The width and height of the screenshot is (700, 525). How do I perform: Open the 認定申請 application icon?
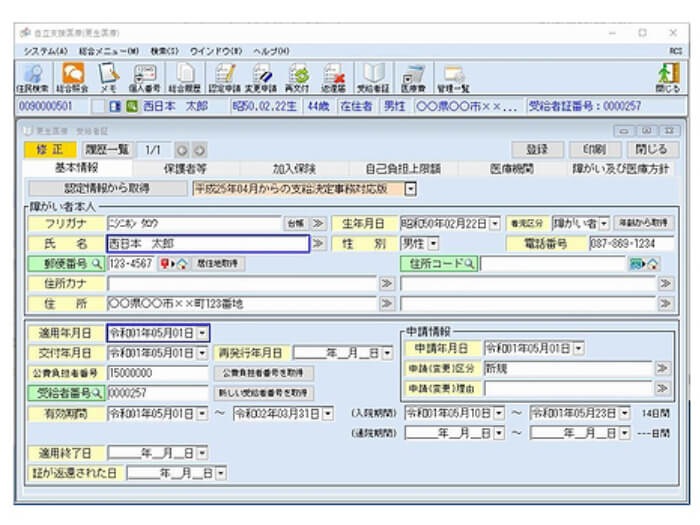[x=225, y=78]
